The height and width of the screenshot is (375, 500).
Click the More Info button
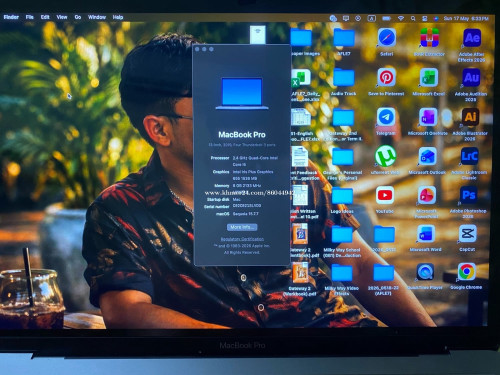click(x=242, y=227)
